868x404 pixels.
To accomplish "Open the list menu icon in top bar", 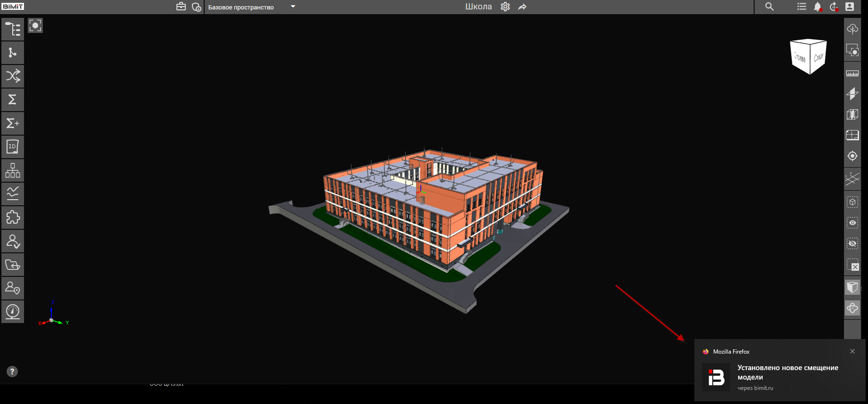I will (x=802, y=7).
